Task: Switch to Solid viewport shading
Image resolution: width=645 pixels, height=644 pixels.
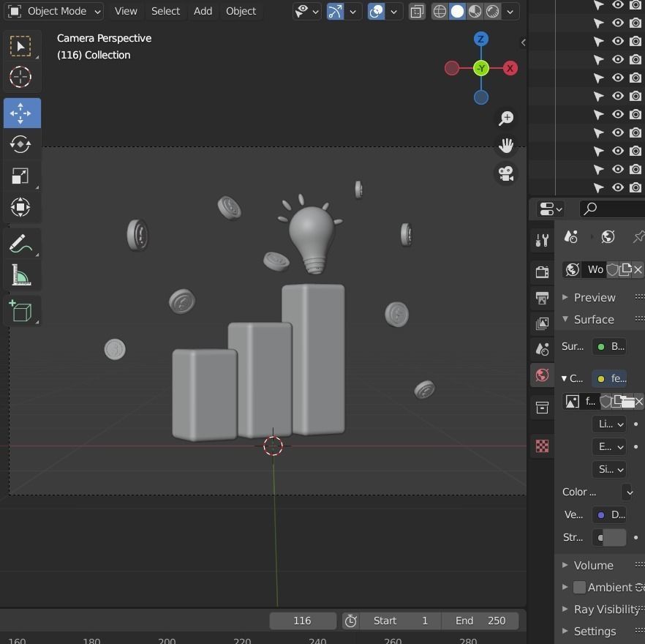Action: click(457, 12)
